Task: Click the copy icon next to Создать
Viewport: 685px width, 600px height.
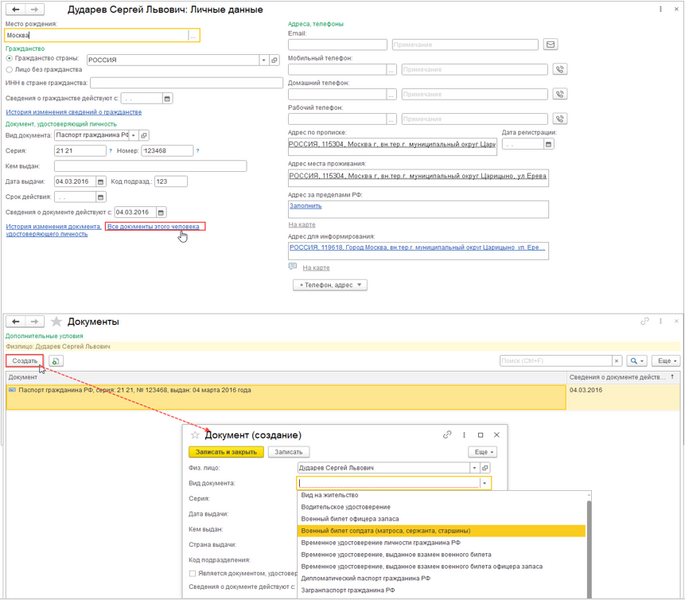Action: pyautogui.click(x=56, y=360)
